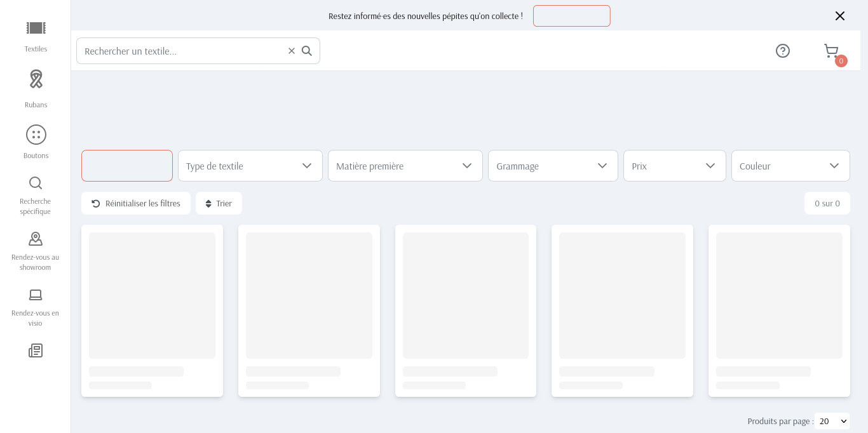The width and height of the screenshot is (868, 433).
Task: Expand the Grammage dropdown
Action: pos(552,166)
